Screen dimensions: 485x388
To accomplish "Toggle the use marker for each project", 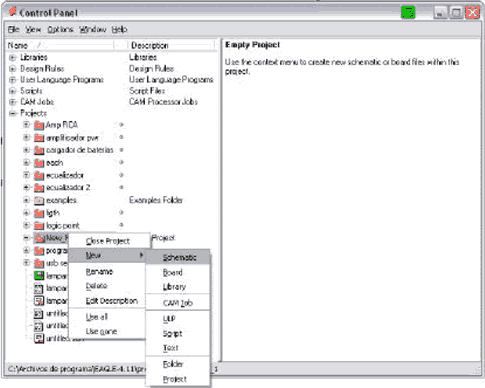I will click(x=121, y=162).
